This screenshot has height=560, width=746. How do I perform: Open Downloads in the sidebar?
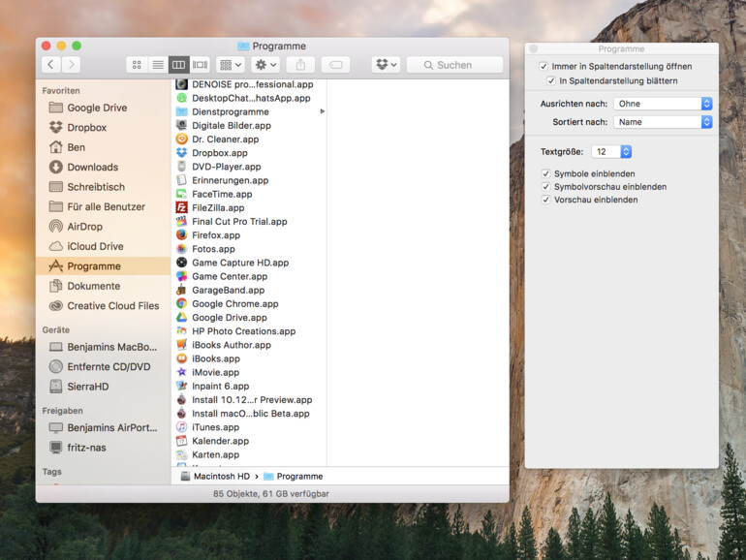[92, 168]
